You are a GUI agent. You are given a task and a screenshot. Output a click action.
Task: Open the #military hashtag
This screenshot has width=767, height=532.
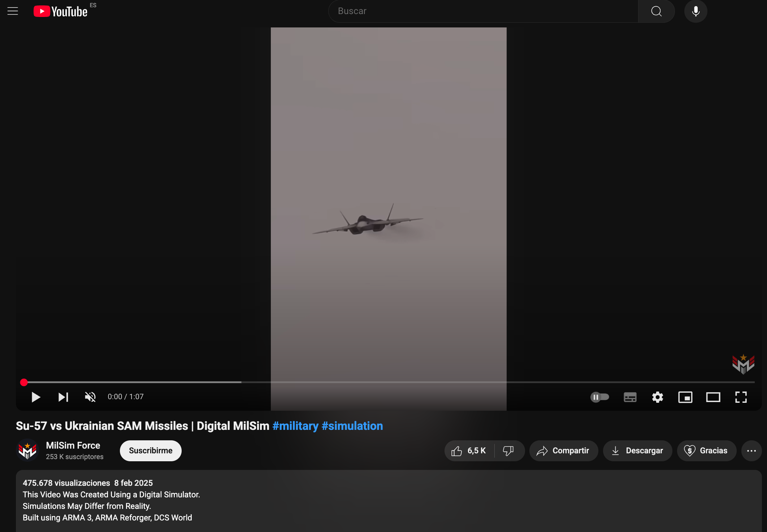point(295,426)
